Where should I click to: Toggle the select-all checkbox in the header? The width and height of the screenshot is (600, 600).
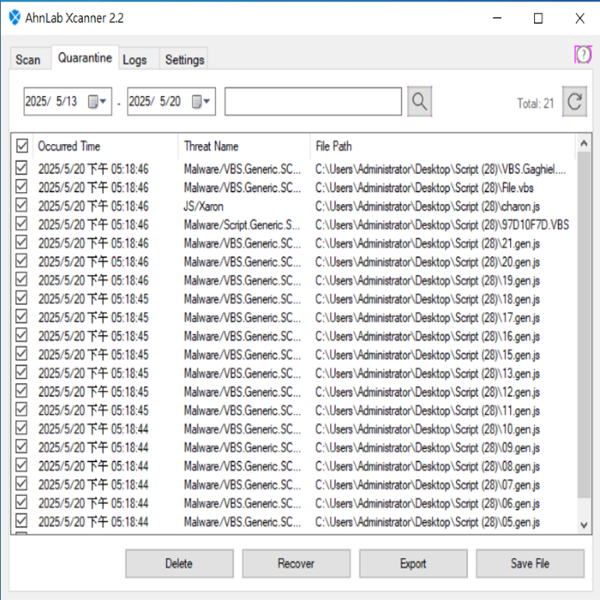click(22, 146)
